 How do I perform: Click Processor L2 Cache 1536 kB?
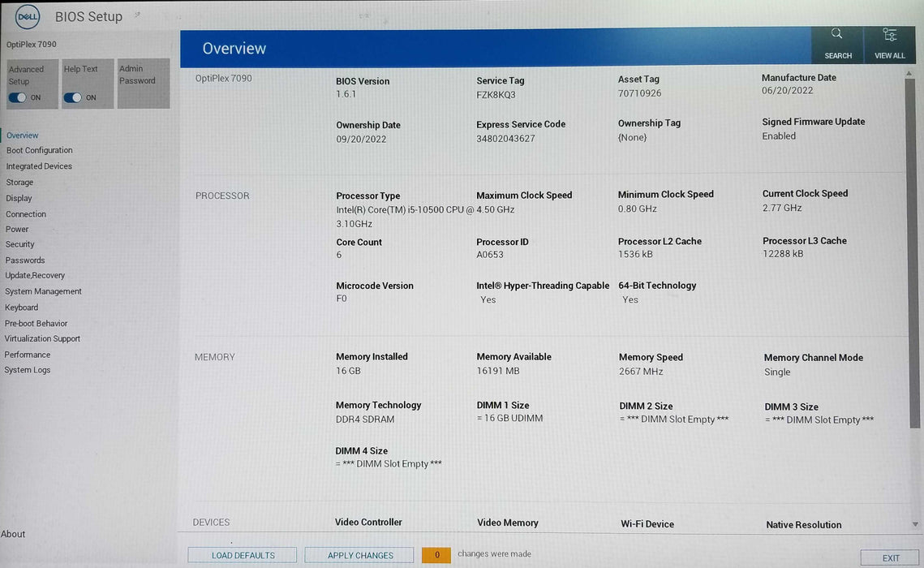click(x=635, y=254)
